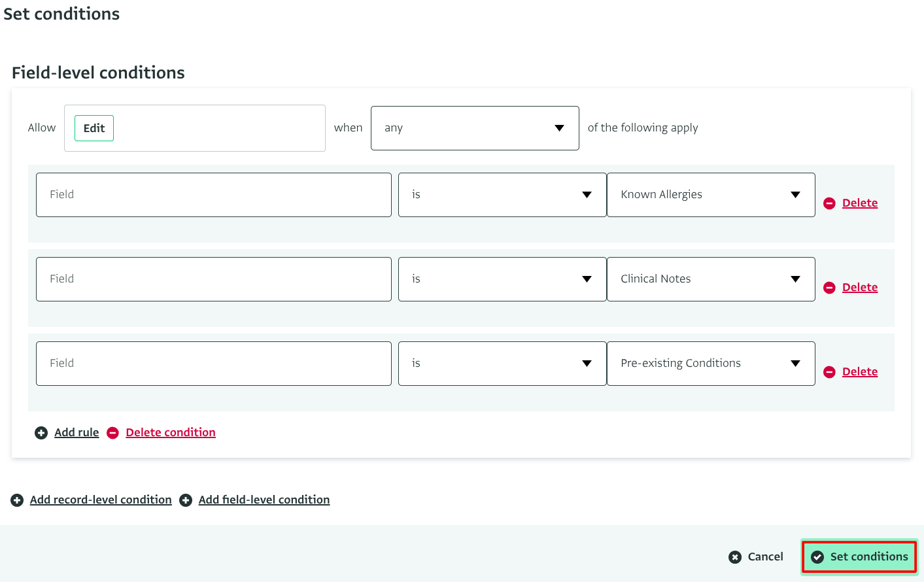The height and width of the screenshot is (582, 924).
Task: Open the Pre-existing Conditions value dropdown
Action: [x=710, y=364]
